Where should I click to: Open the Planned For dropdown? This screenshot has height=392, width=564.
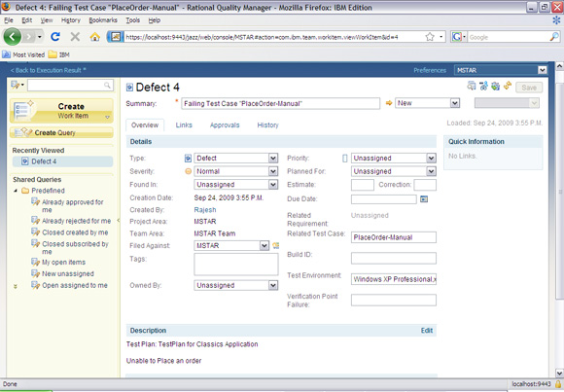tap(394, 171)
